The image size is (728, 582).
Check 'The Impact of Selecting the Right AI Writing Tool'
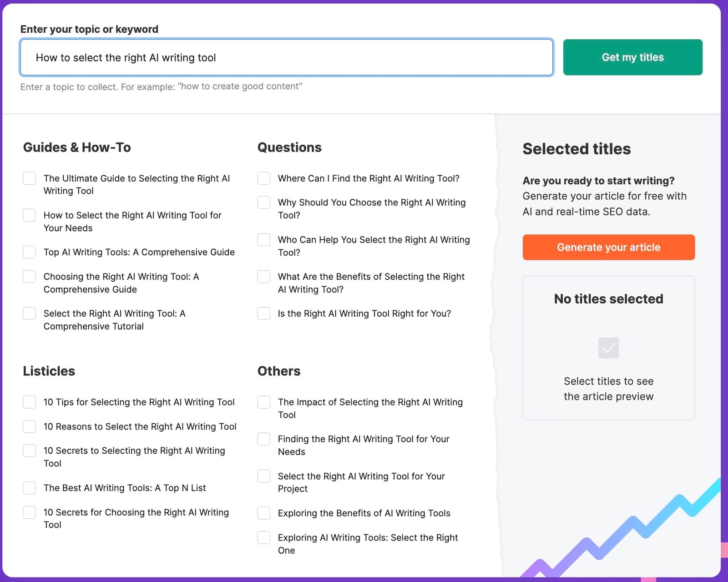(x=263, y=402)
